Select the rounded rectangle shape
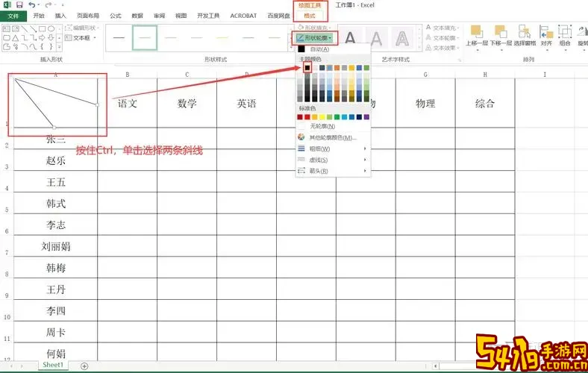The width and height of the screenshot is (588, 373). [7, 38]
